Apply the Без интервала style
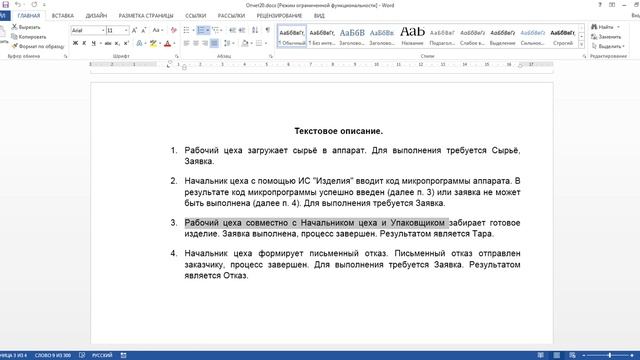The width and height of the screenshot is (640, 360). click(322, 36)
